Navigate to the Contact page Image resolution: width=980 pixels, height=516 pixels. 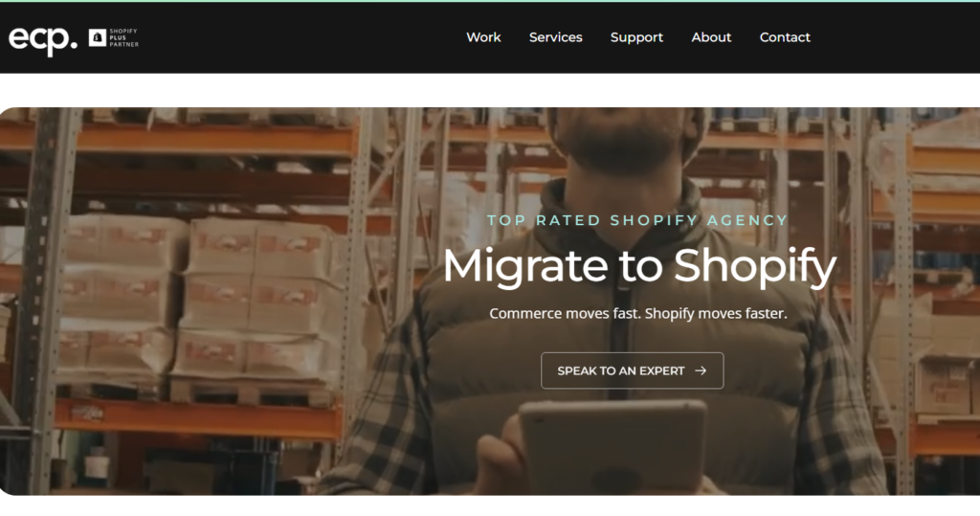click(785, 37)
